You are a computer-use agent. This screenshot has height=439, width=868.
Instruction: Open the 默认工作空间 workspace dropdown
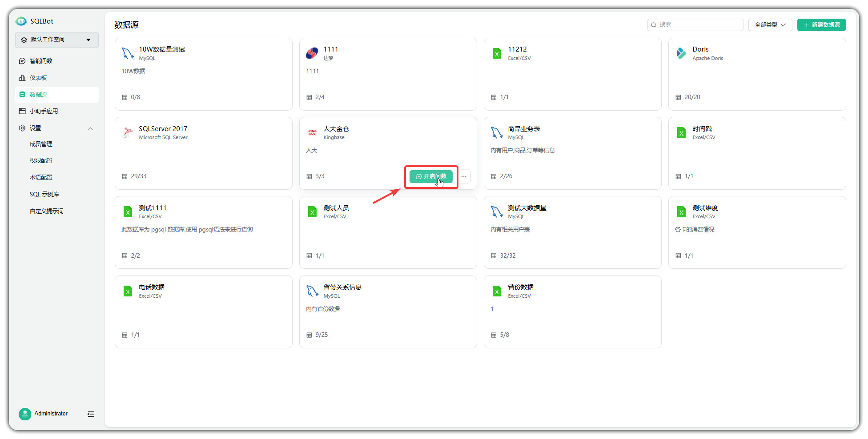click(x=57, y=40)
